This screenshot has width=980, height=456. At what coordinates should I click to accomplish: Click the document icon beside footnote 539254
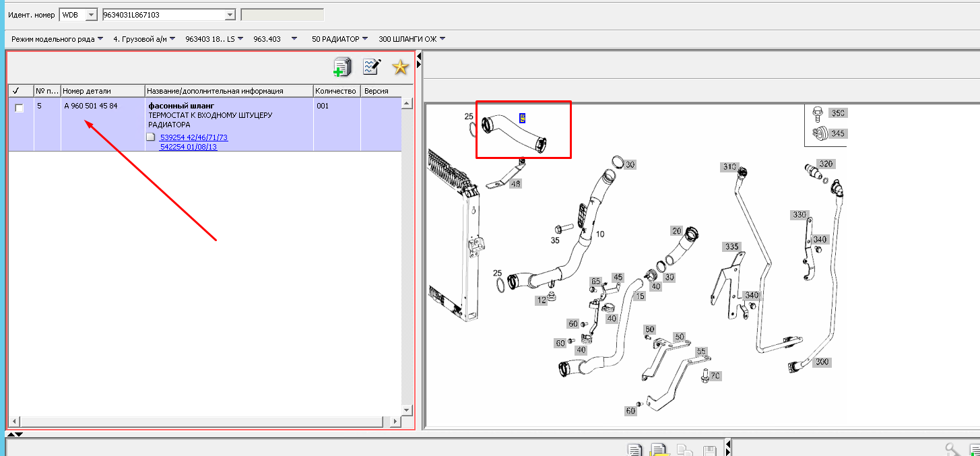(x=151, y=137)
